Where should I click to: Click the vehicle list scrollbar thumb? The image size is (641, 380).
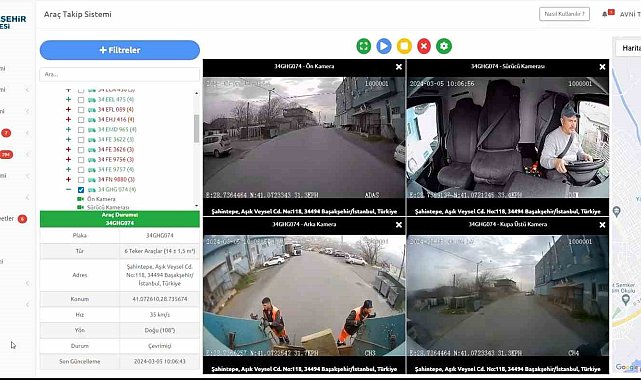coord(196,129)
